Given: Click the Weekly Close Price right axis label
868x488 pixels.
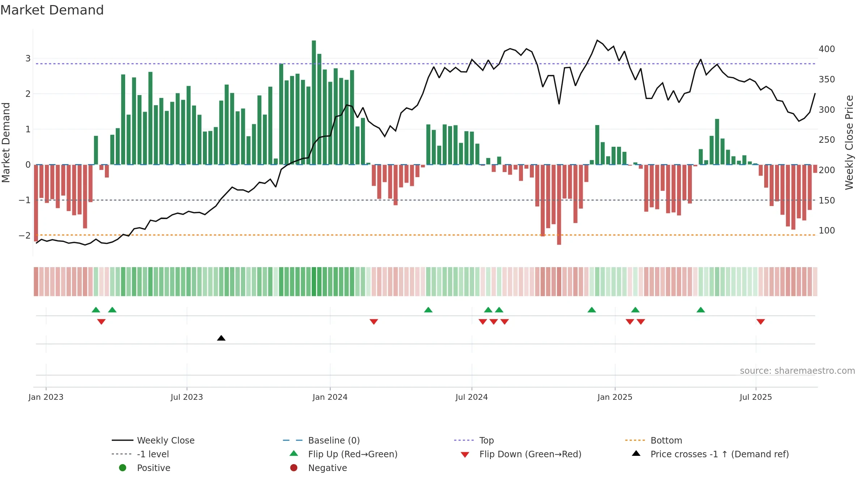Looking at the screenshot, I should [x=849, y=142].
